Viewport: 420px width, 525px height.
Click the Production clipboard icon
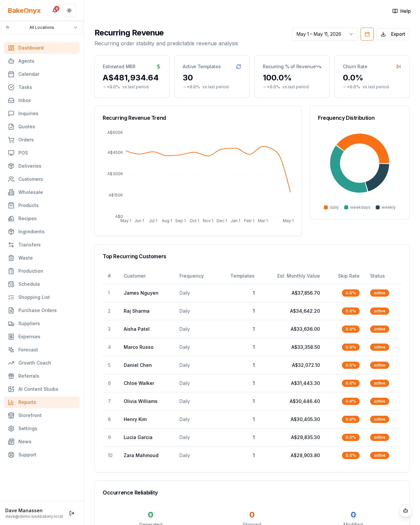pyautogui.click(x=11, y=271)
